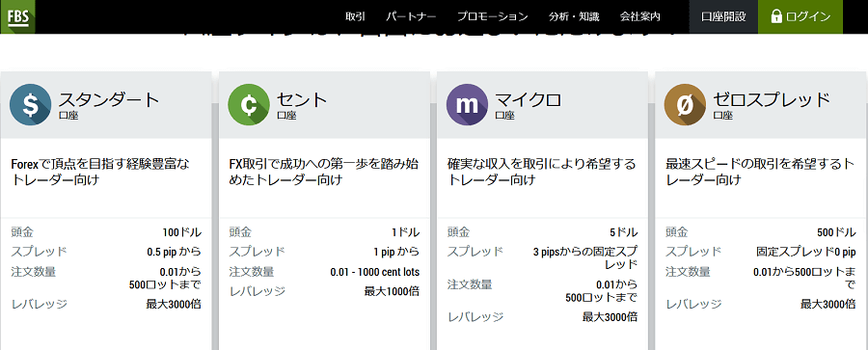The height and width of the screenshot is (350, 868).
Task: Click the ログイン button
Action: tap(800, 16)
